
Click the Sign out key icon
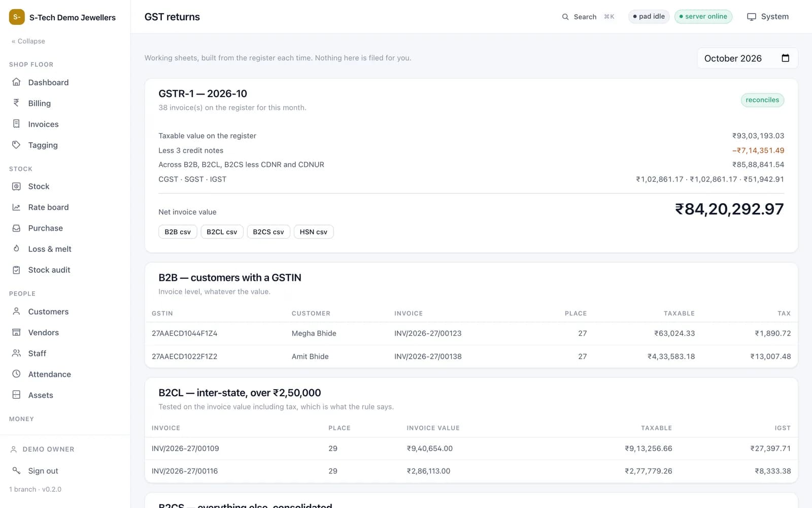(x=16, y=470)
